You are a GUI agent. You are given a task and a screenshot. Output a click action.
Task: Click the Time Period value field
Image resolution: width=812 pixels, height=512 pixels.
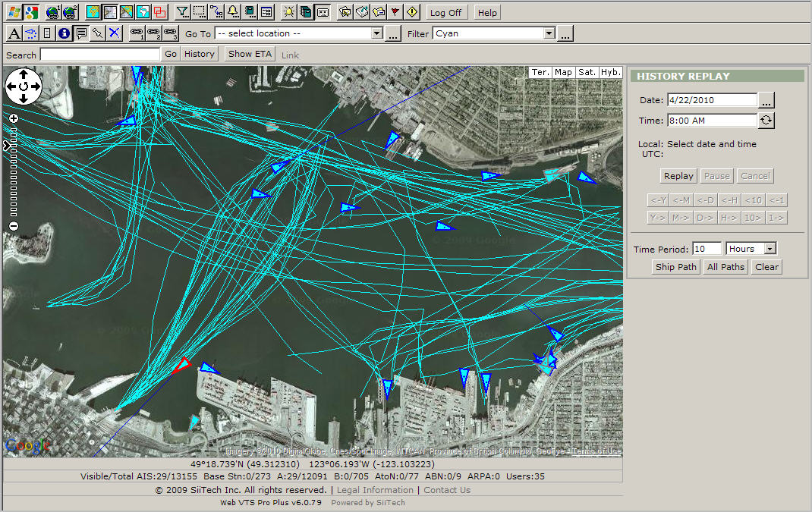pos(707,249)
